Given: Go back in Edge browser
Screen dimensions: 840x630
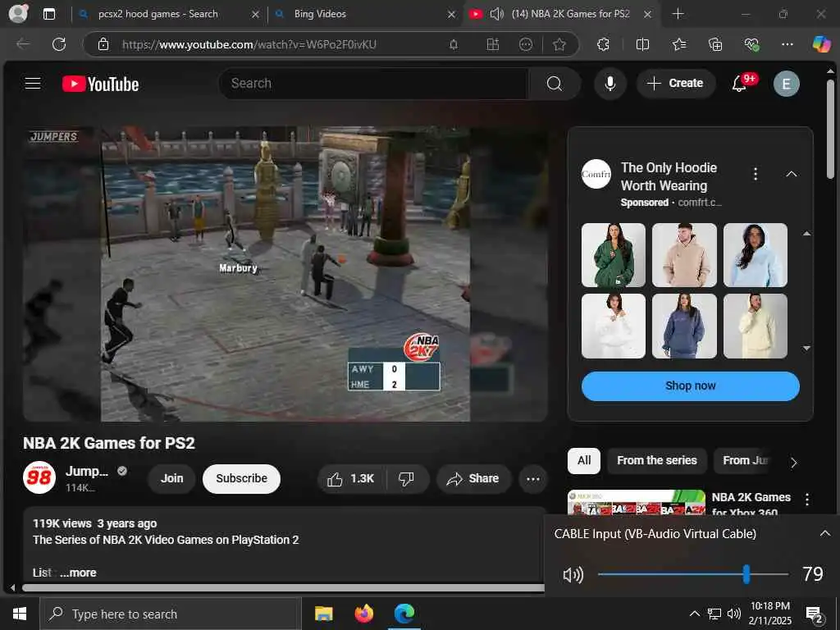Looking at the screenshot, I should 23,44.
